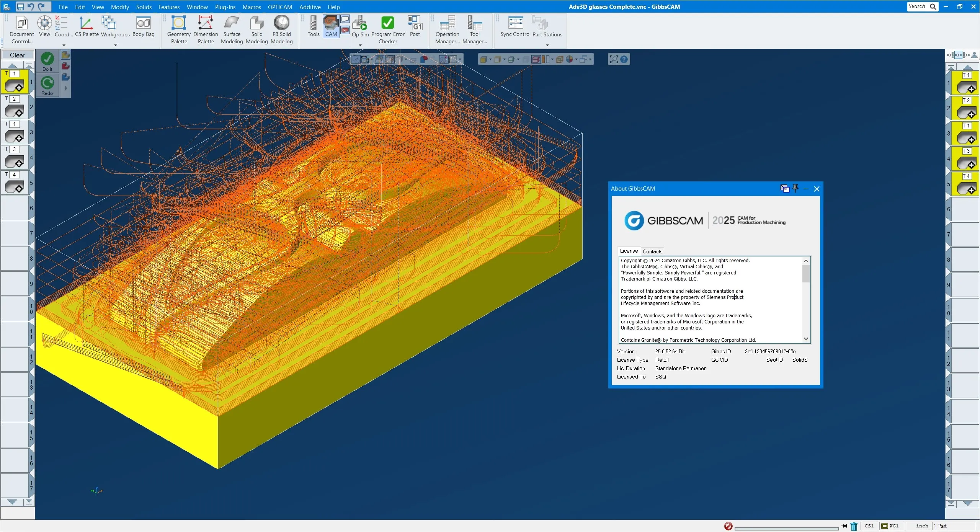Open the Tools list

313,27
